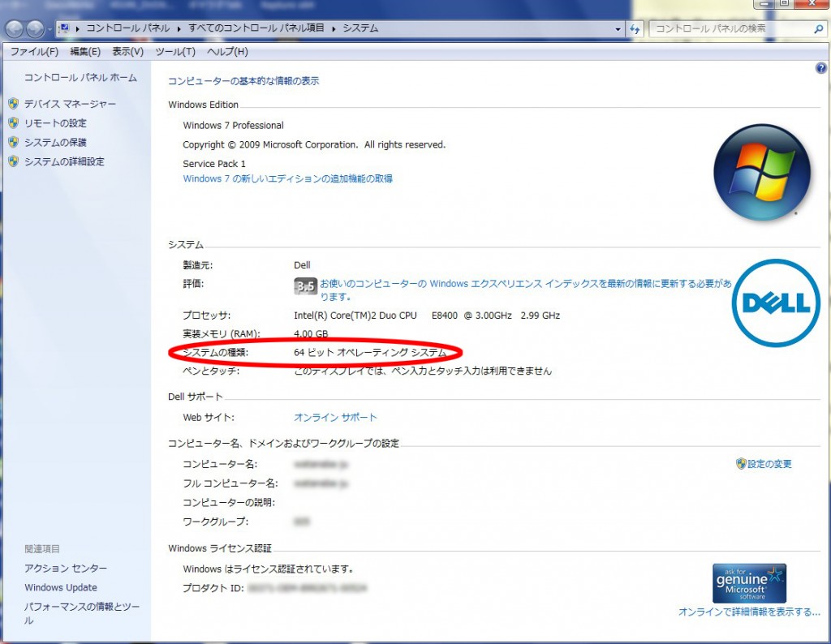Click the 4.00 GB memory value
Viewport: 831px width, 644px height.
[311, 333]
